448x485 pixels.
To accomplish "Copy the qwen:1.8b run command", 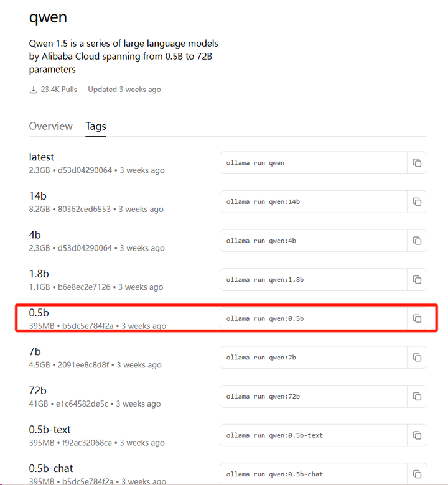I will click(417, 280).
